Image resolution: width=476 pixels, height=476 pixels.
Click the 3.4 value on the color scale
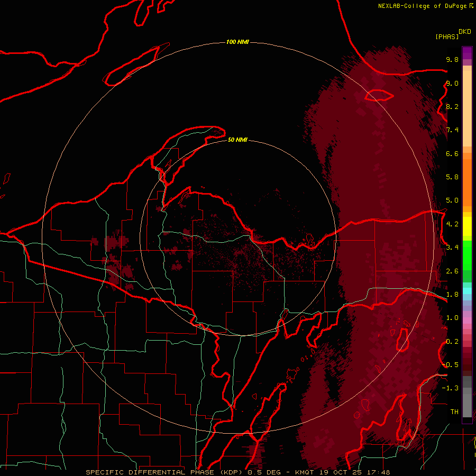(452, 248)
